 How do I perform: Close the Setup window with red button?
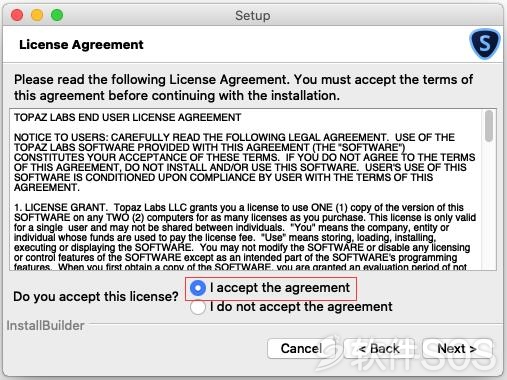(x=17, y=15)
